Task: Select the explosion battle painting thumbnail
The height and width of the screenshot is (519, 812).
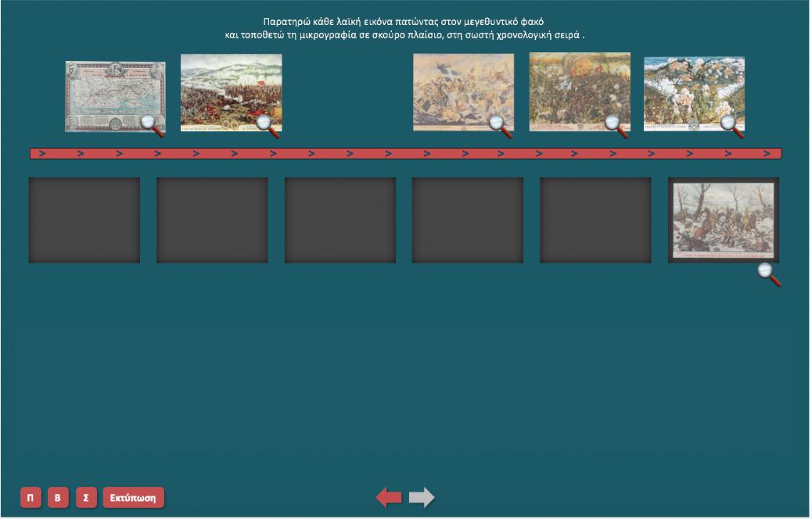Action: [580, 91]
